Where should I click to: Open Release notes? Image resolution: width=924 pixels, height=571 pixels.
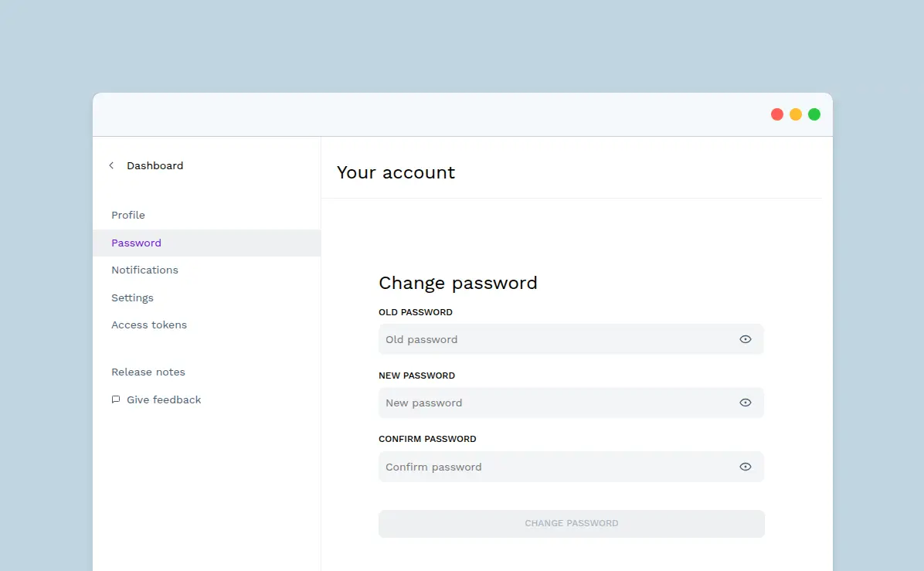tap(148, 372)
